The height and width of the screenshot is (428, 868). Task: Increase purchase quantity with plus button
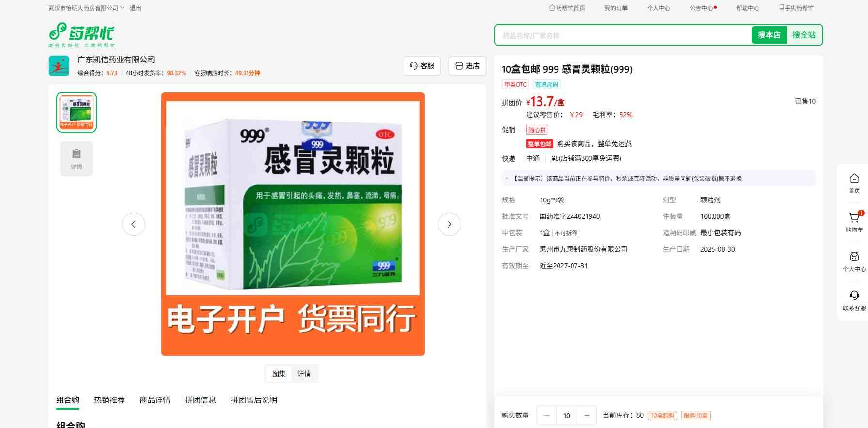click(x=587, y=415)
